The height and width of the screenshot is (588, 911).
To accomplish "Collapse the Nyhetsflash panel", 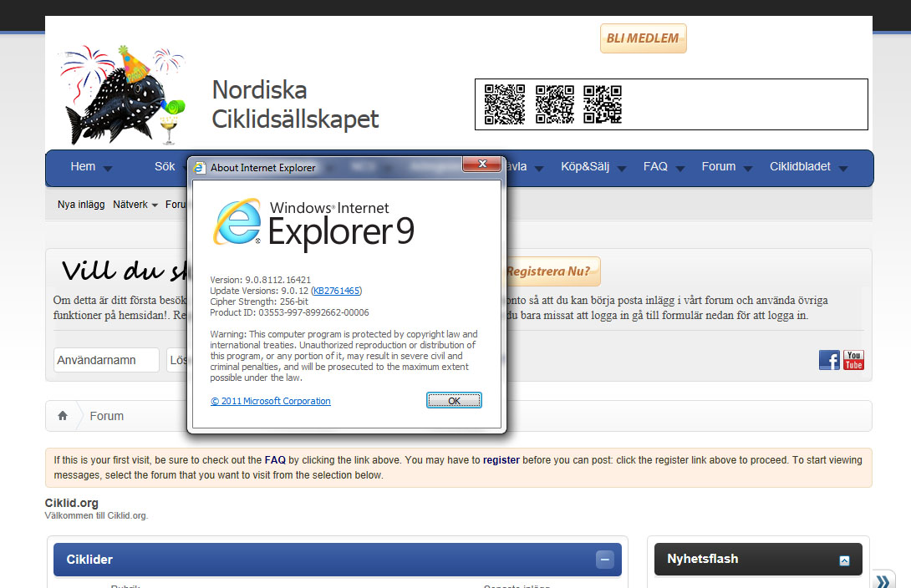I will 844,560.
